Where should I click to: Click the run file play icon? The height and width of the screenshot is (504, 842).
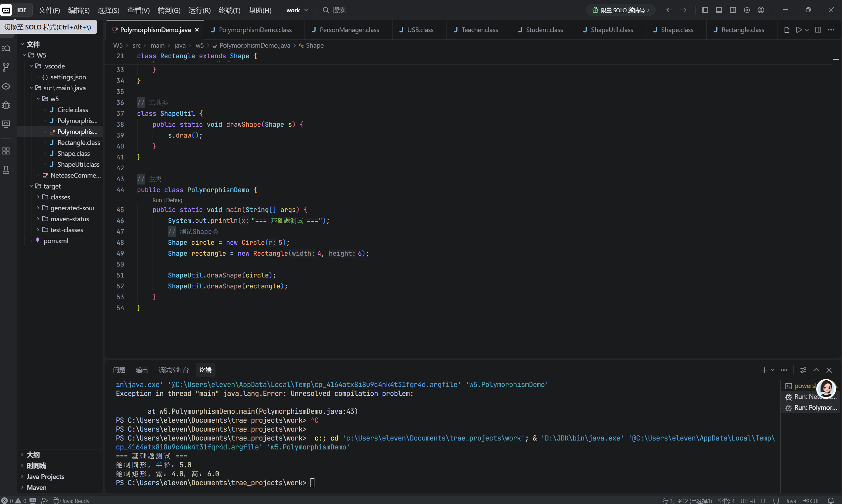click(x=799, y=30)
